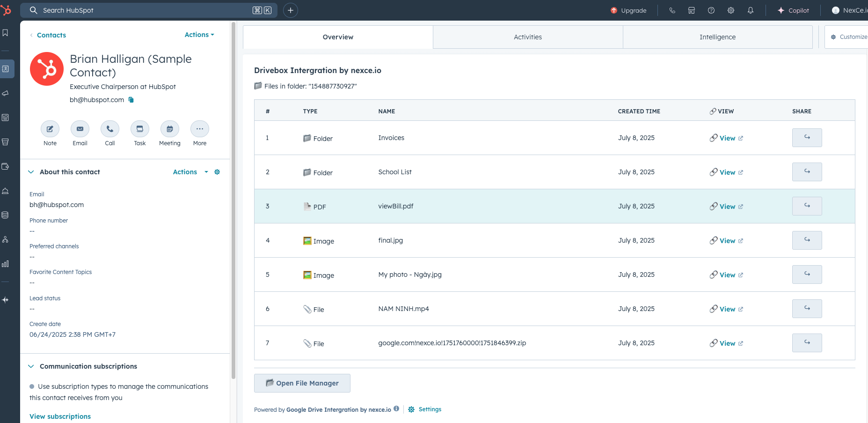Copy email bh@hubspot.com with the copy icon

[131, 100]
